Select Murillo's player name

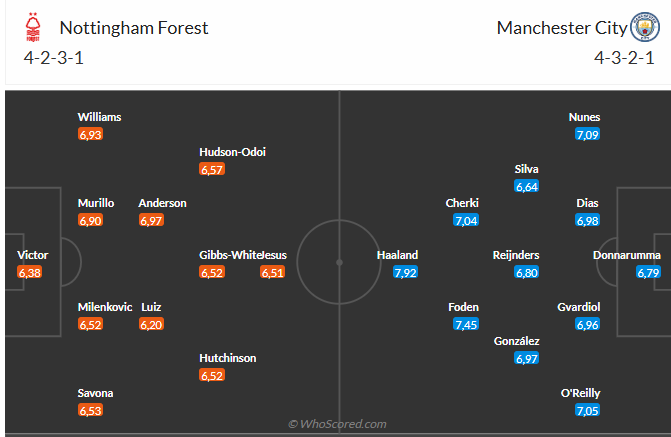coord(96,203)
